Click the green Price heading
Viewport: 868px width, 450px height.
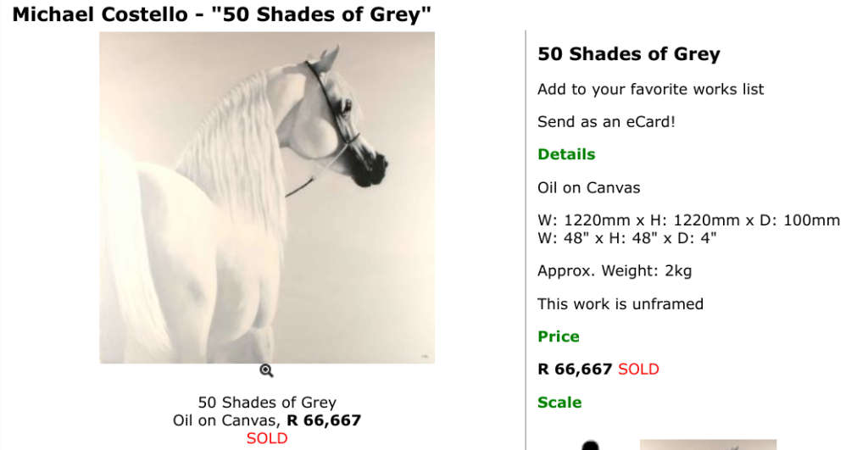click(x=558, y=336)
